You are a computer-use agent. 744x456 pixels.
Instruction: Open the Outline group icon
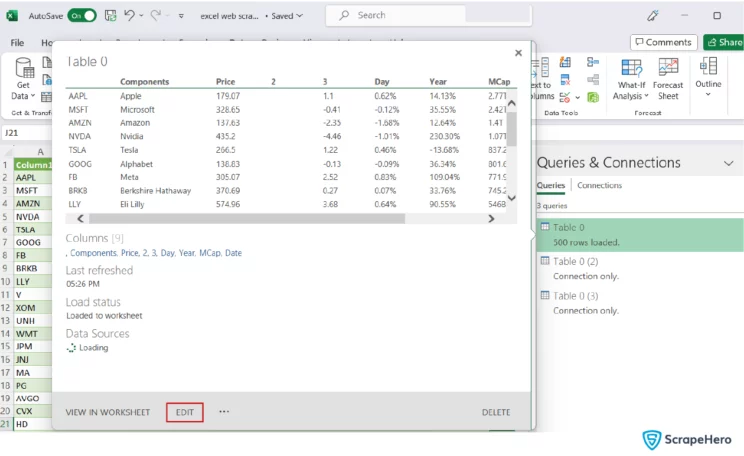tap(708, 66)
